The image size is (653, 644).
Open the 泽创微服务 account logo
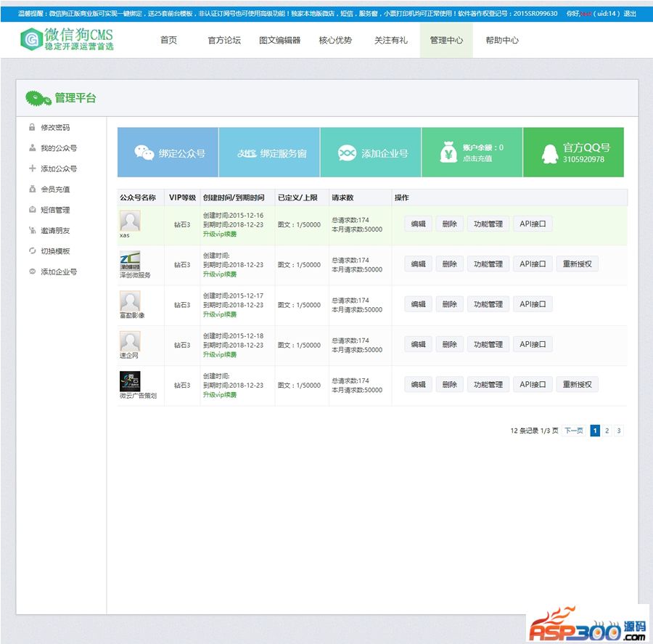click(130, 261)
